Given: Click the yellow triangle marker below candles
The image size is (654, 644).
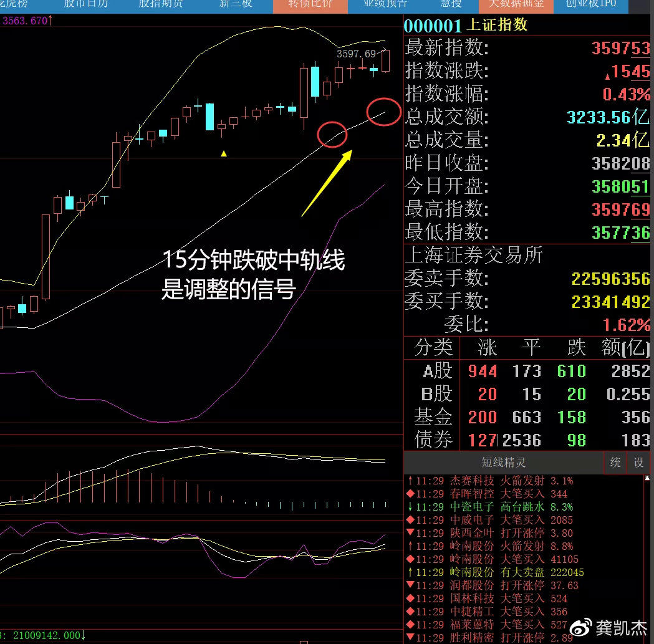Looking at the screenshot, I should pos(224,153).
